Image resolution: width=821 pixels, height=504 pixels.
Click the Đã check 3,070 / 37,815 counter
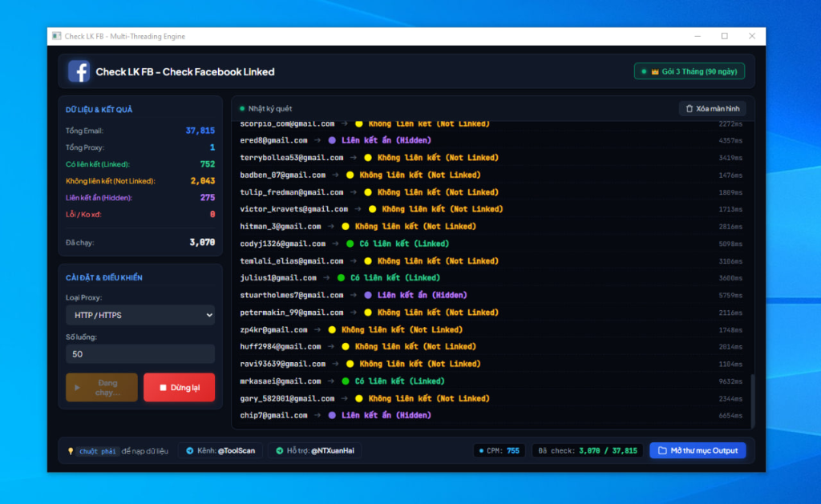(588, 450)
